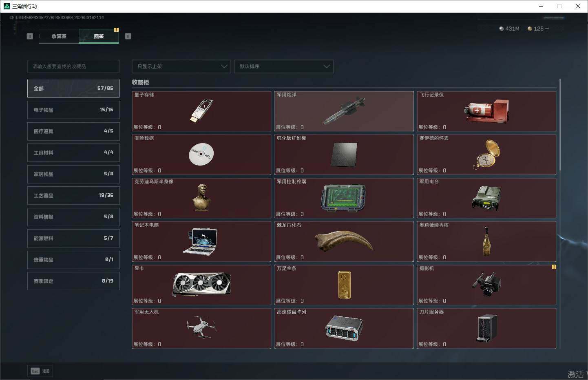588x380 pixels.
Task: Click the 三角洲行动 app icon in title bar
Action: 7,6
